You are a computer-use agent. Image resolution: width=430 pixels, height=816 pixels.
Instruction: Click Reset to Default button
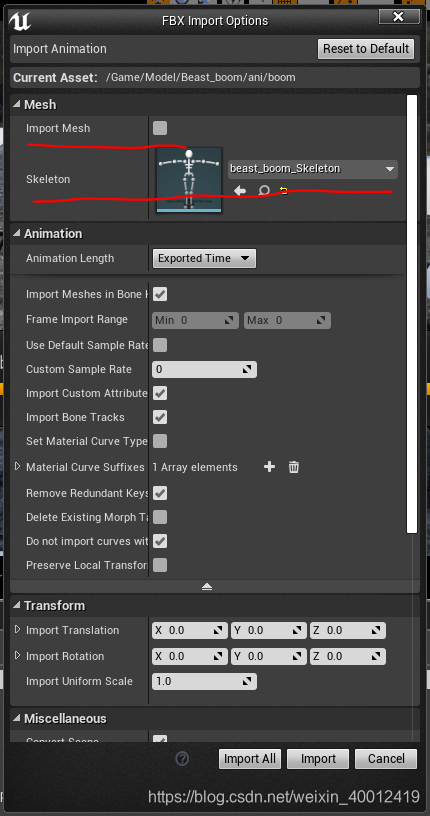point(366,49)
